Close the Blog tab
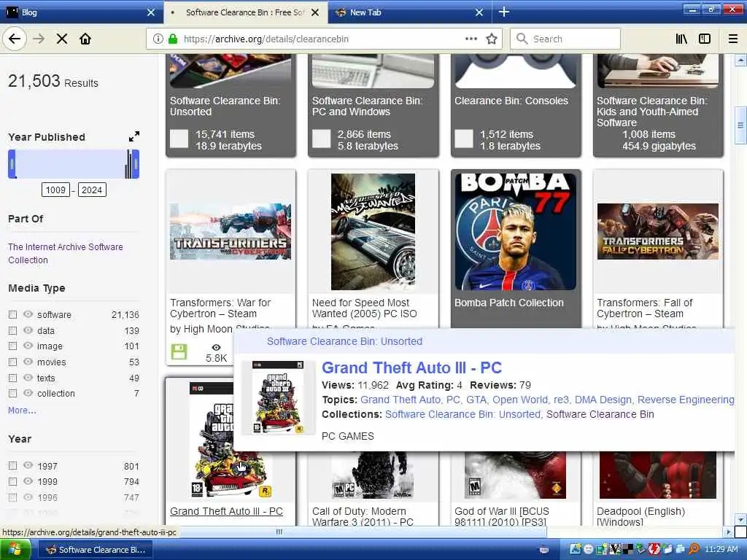Screen dimensions: 747x560 [151, 12]
